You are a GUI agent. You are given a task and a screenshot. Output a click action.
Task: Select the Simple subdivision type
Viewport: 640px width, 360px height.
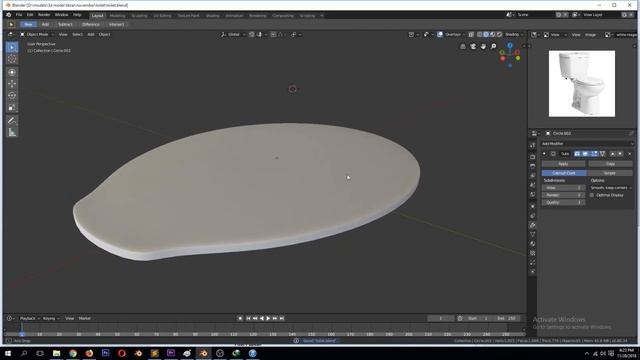point(610,173)
